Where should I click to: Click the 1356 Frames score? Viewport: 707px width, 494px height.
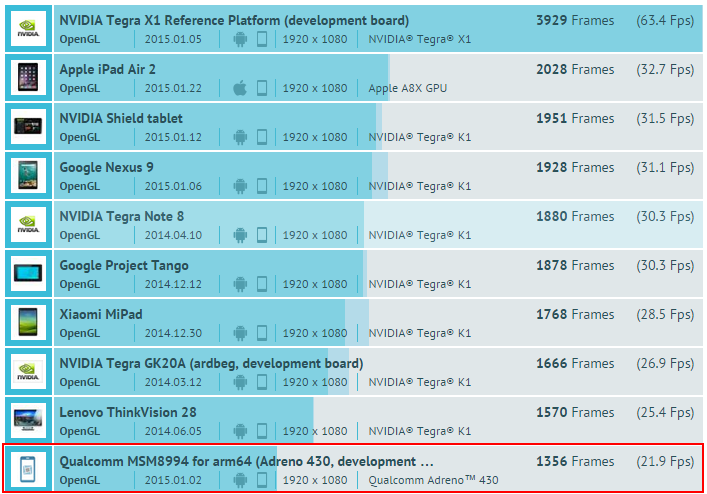point(575,462)
